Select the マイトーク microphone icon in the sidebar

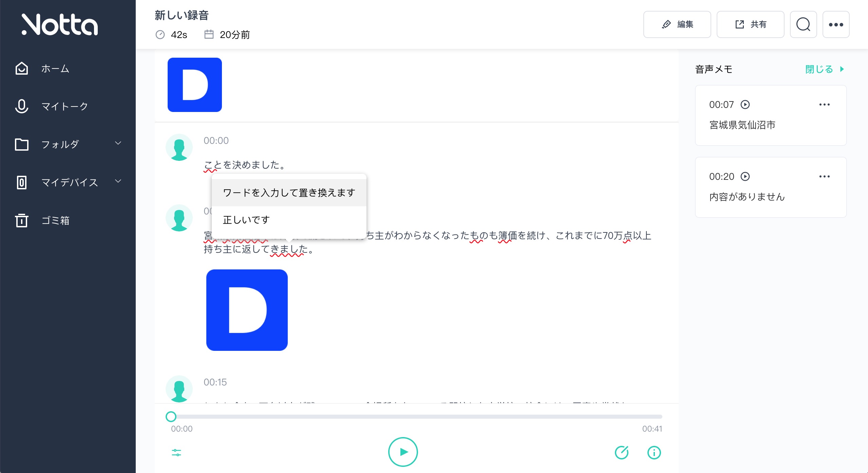coord(21,106)
